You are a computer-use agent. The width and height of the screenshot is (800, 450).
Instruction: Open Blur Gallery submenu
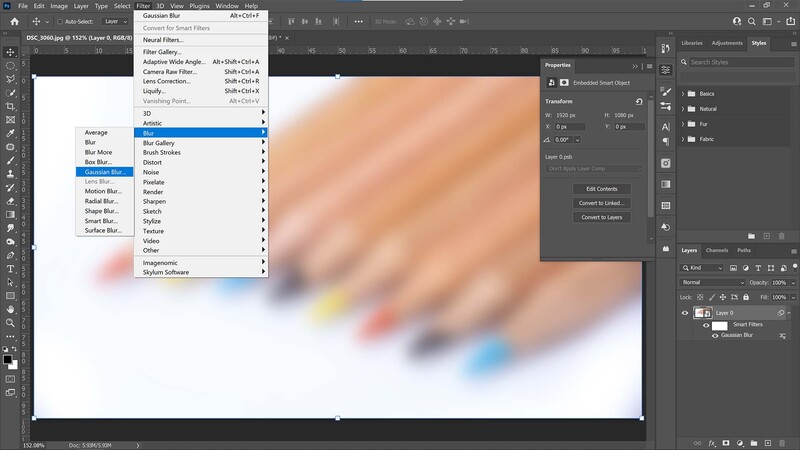[201, 143]
